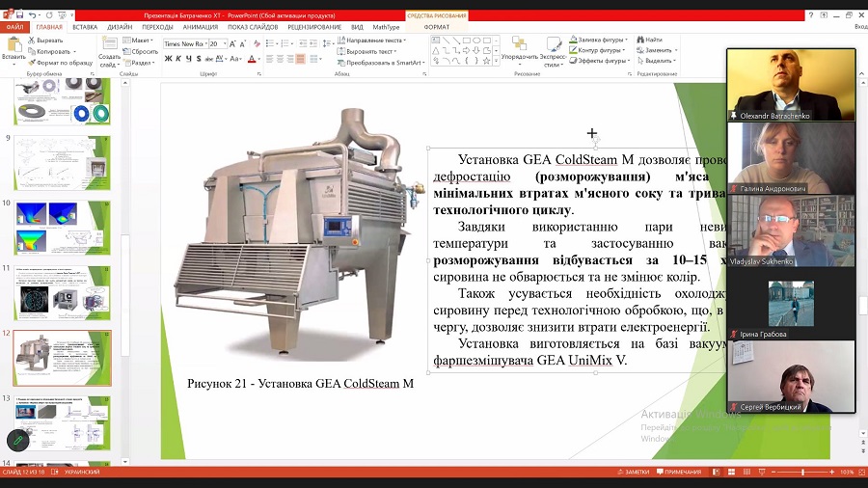Click the Save icon in quick access toolbar
The width and height of the screenshot is (868, 488).
20,14
